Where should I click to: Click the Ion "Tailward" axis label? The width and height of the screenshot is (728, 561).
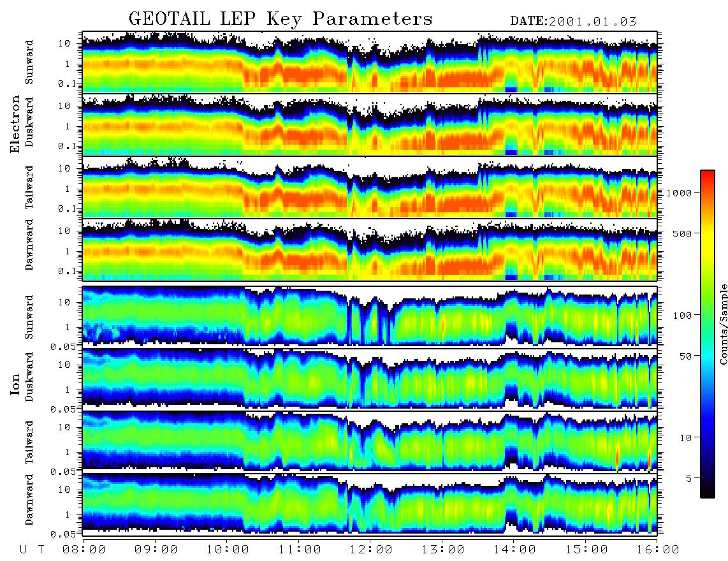(x=29, y=442)
